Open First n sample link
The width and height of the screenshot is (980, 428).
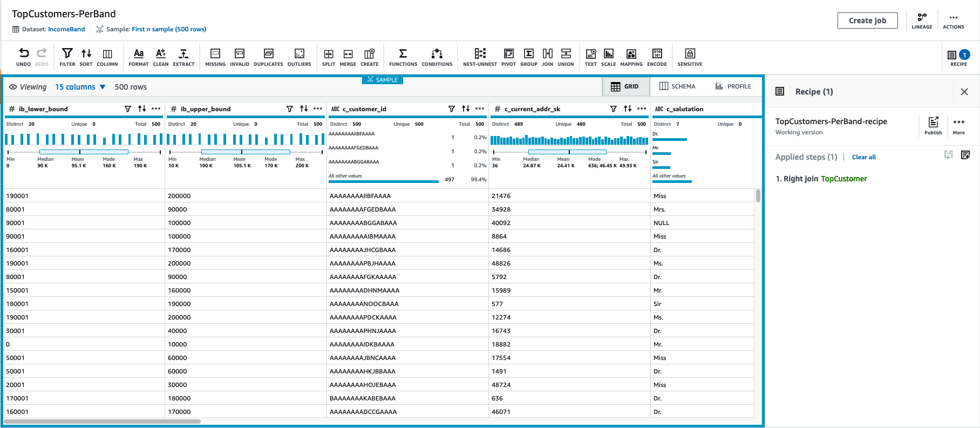pos(169,29)
